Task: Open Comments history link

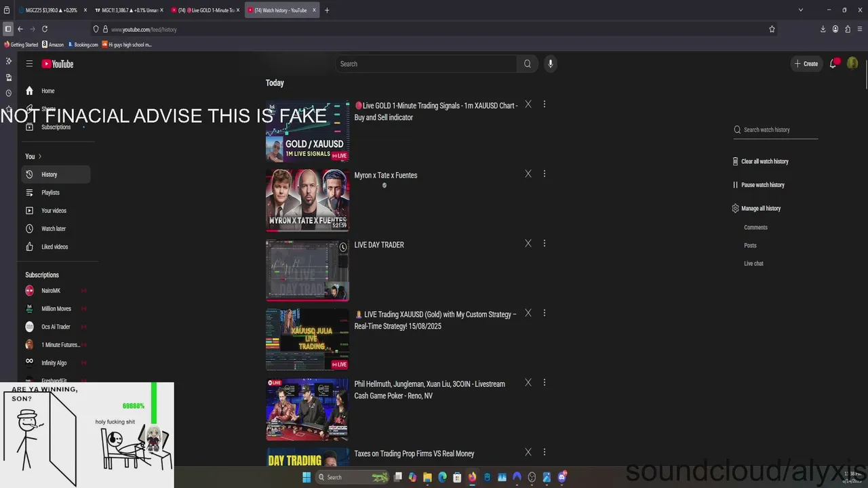Action: [755, 228]
